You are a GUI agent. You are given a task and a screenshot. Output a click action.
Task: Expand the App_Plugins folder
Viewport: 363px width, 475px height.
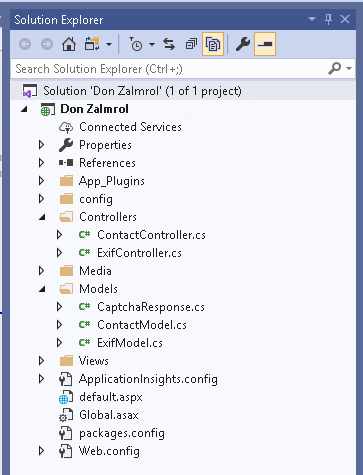(x=42, y=181)
